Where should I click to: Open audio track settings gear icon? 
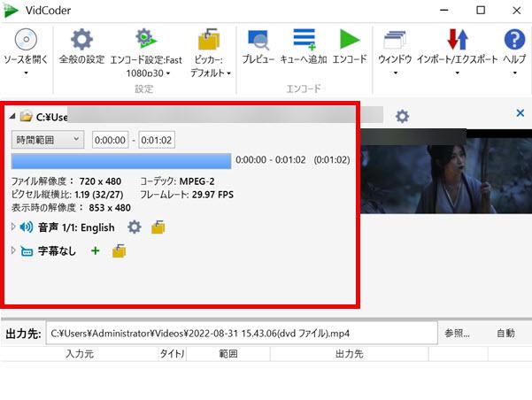coord(135,227)
